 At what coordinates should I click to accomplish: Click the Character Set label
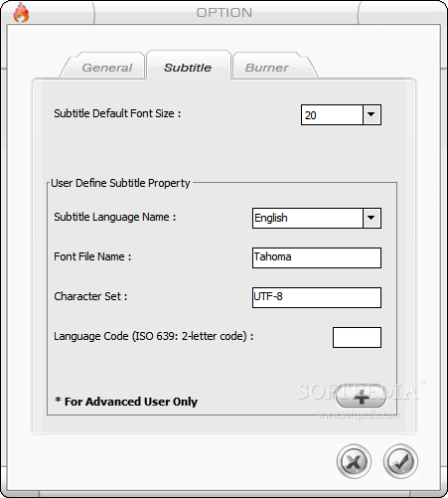point(90,296)
